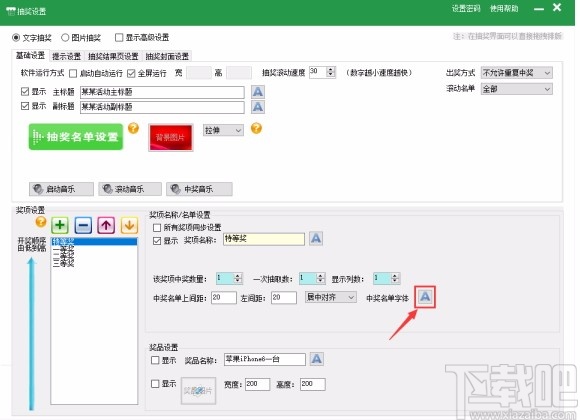This screenshot has height=420, width=580.
Task: Toggle show main title checkbox
Action: (25, 91)
